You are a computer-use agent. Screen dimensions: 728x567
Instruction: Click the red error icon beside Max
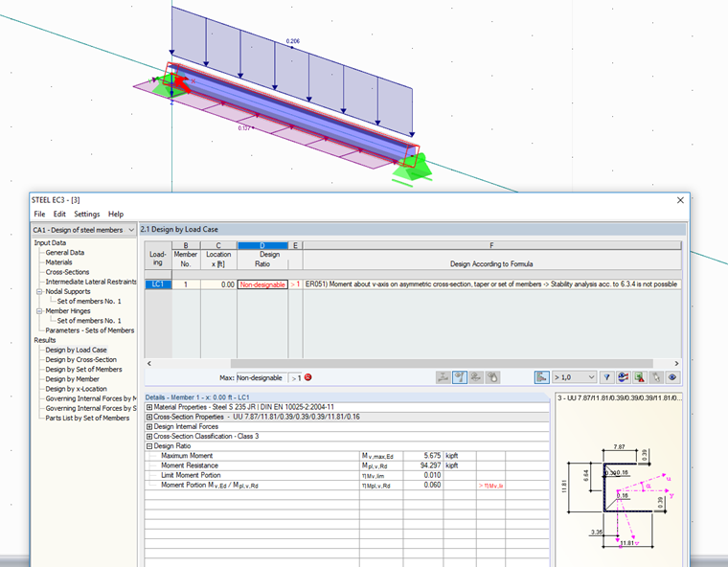tap(307, 377)
